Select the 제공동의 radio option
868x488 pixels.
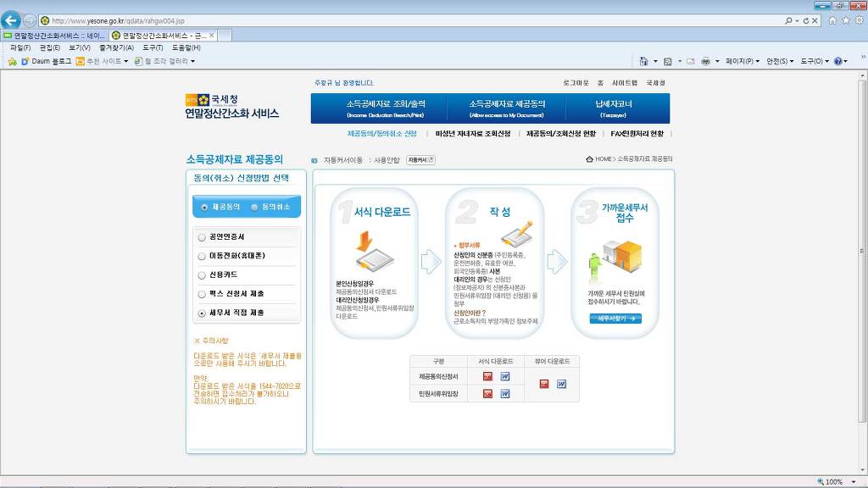pyautogui.click(x=204, y=208)
